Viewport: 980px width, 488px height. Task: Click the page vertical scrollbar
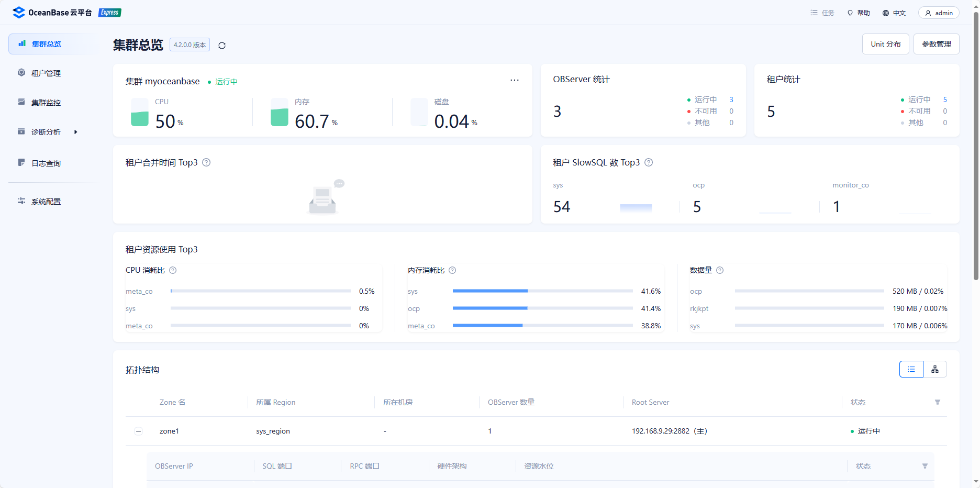coord(976,146)
